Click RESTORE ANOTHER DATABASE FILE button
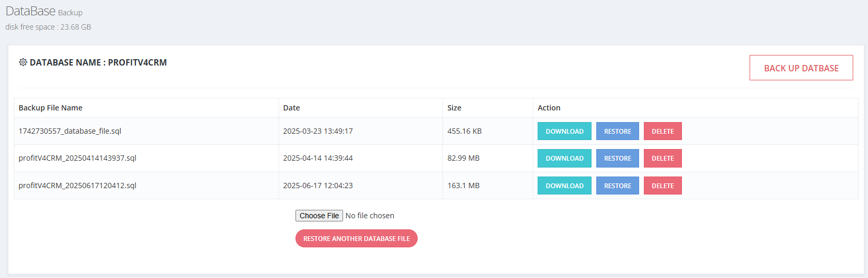Screen dimensions: 868x278 coord(356,238)
